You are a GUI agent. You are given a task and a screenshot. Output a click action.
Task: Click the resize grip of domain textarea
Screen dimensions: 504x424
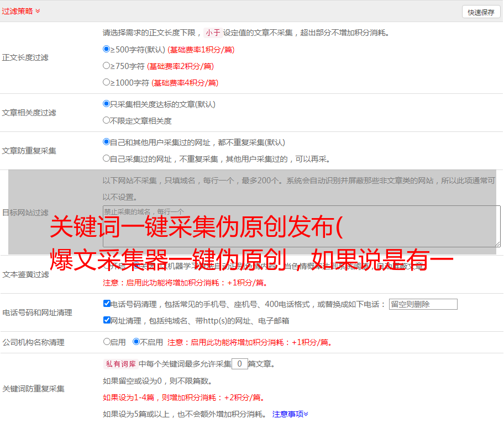pos(497,244)
